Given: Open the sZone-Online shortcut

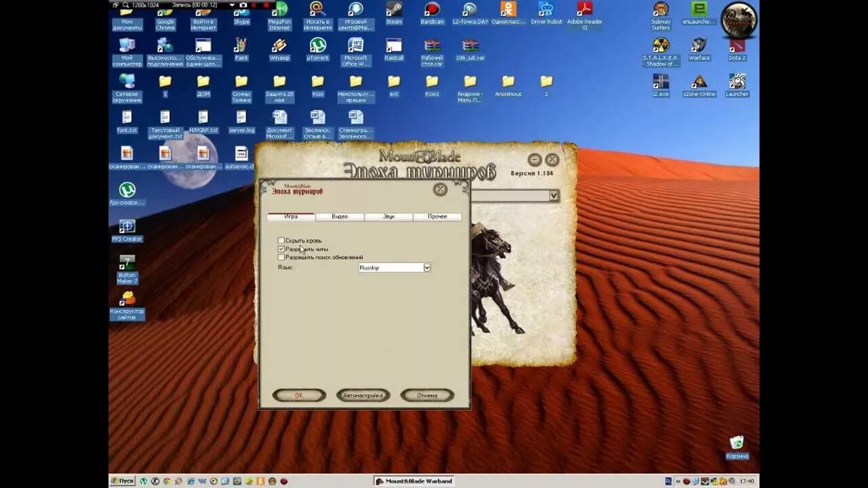Looking at the screenshot, I should tap(699, 87).
